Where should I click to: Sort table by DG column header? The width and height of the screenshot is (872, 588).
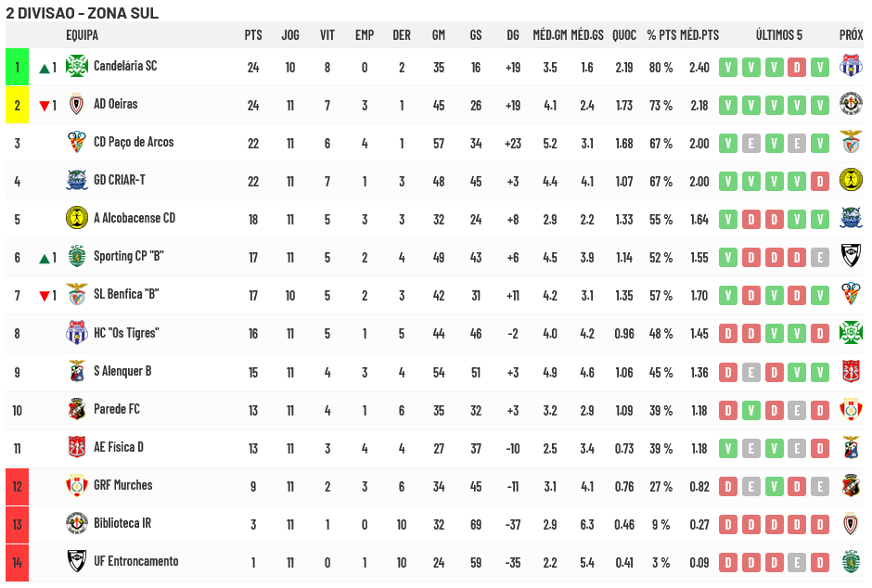click(513, 35)
